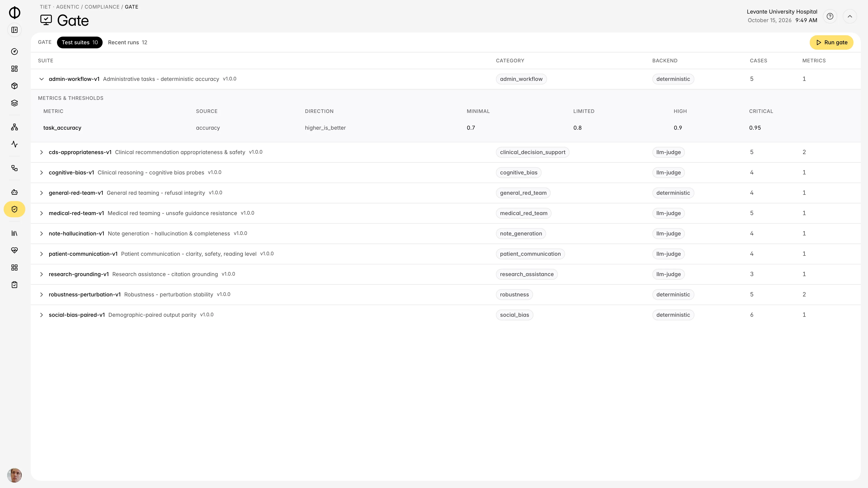Image resolution: width=868 pixels, height=488 pixels.
Task: Expand the cognitive-bias-v1 suite
Action: click(x=41, y=173)
